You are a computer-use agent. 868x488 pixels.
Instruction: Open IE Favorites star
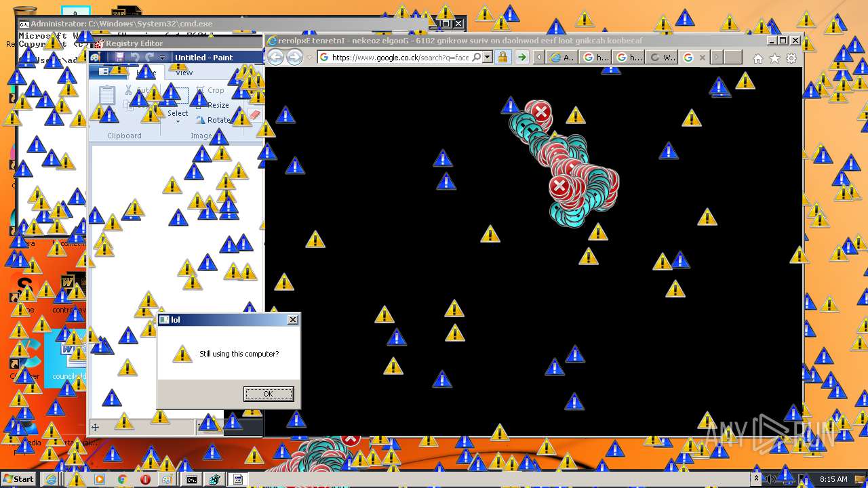(x=775, y=59)
